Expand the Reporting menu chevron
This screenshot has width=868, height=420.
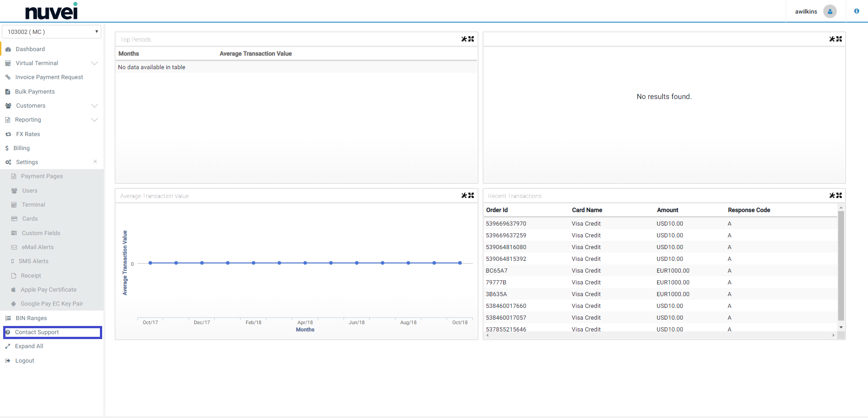click(94, 120)
